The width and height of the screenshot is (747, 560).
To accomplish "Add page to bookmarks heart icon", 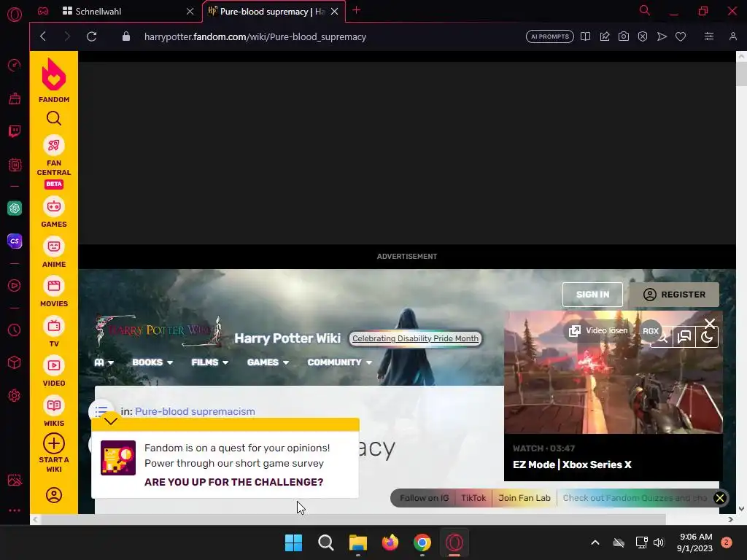I will [681, 36].
